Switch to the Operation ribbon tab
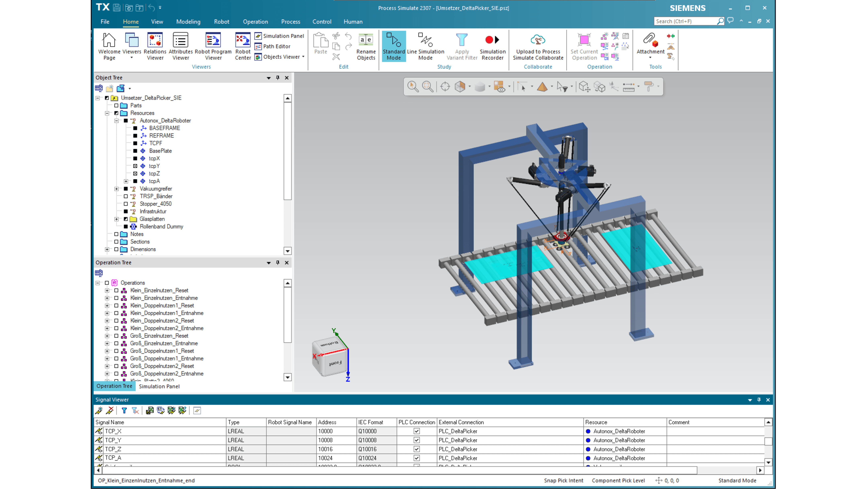This screenshot has width=868, height=489. pos(255,22)
